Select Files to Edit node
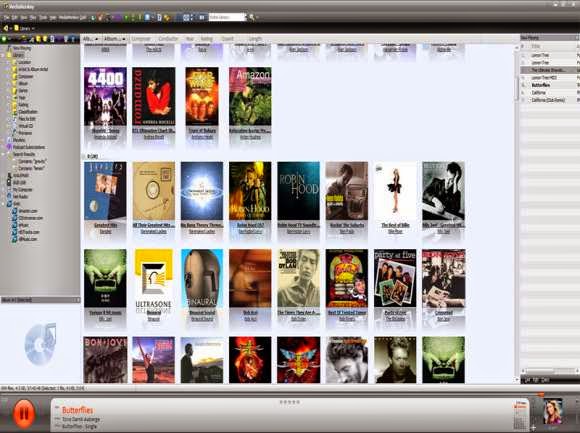Viewport: 580px width, 433px height. click(x=27, y=119)
